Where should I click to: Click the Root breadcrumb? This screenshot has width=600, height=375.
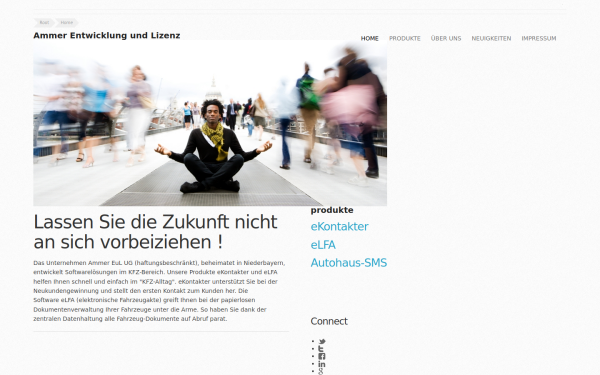pos(44,23)
